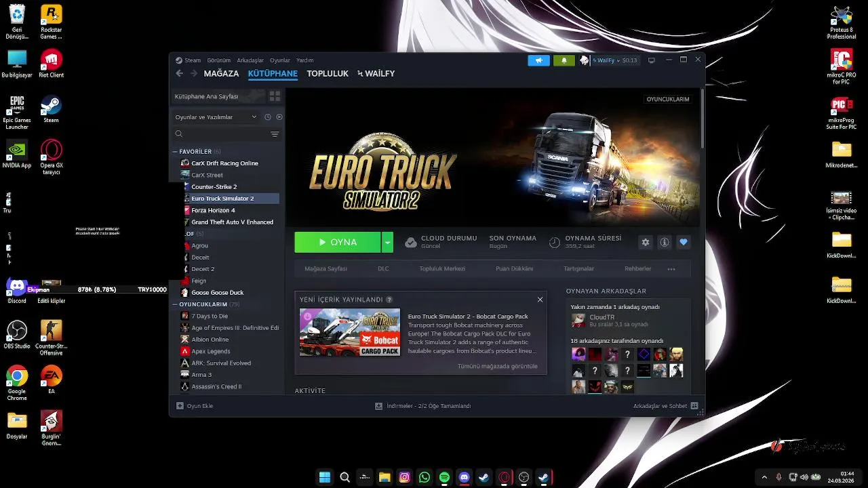This screenshot has width=868, height=488.
Task: Open the Oyunlar menu
Action: [280, 60]
